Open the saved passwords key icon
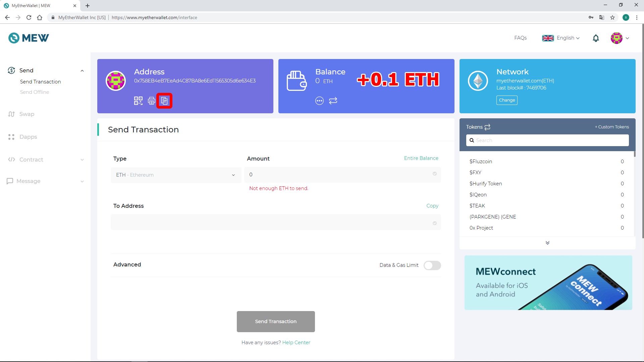This screenshot has width=644, height=362. (x=591, y=17)
